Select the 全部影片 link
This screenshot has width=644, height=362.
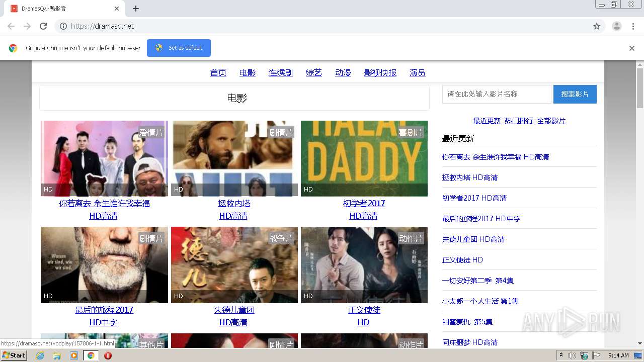pos(551,121)
